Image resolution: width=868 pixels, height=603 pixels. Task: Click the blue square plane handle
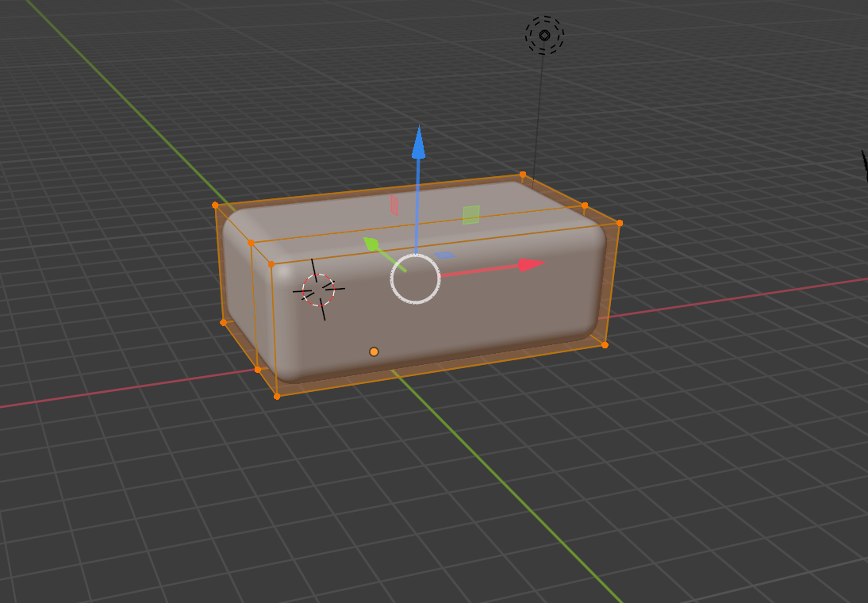point(444,255)
